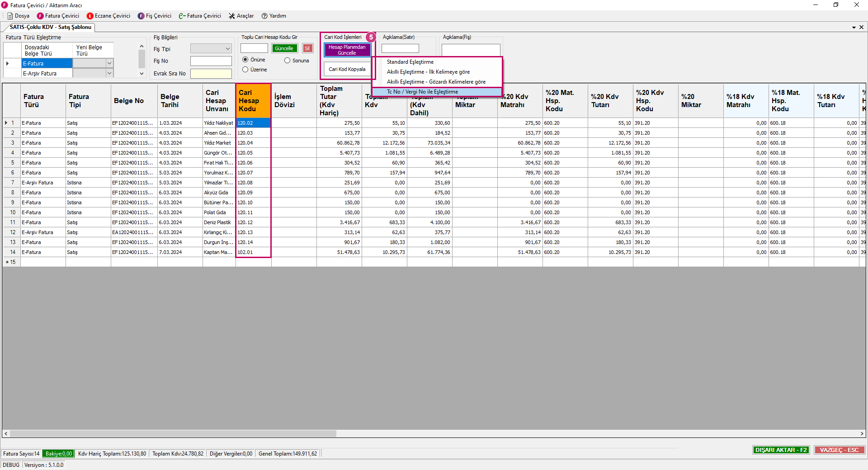Choose Standard Eşleştirme from the menu
Image resolution: width=868 pixels, height=470 pixels.
tap(410, 62)
